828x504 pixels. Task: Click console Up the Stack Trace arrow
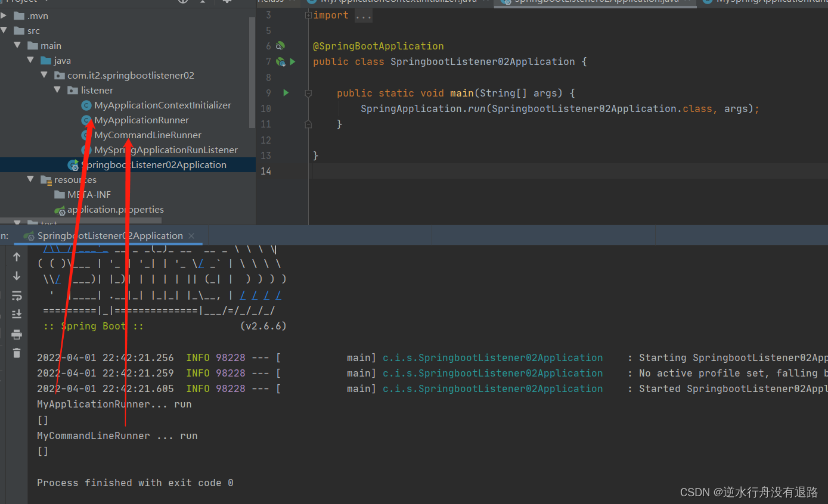pos(17,257)
